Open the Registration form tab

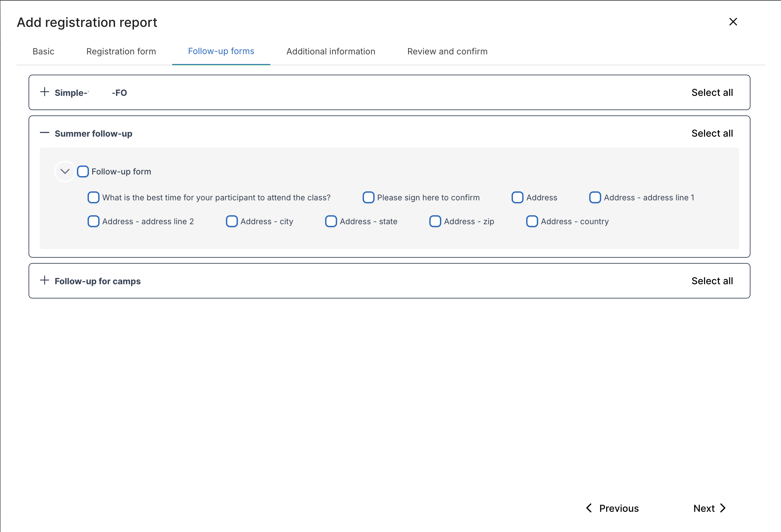click(x=121, y=51)
